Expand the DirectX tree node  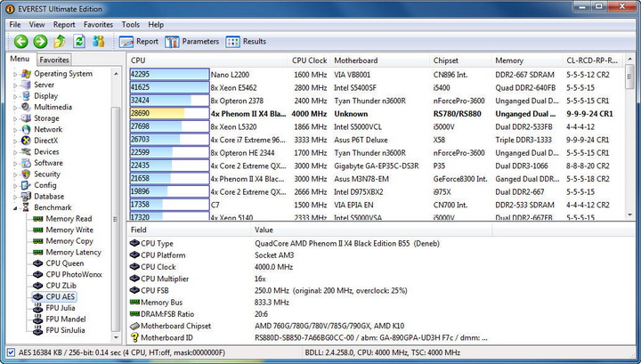tap(15, 141)
